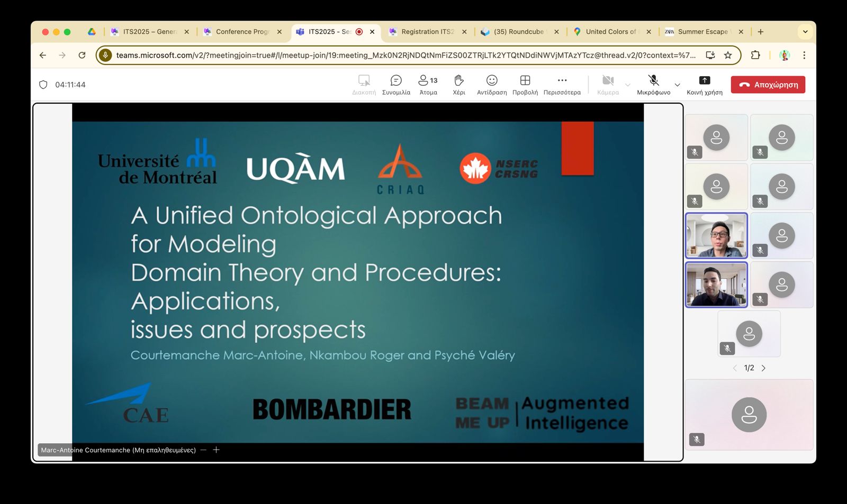
Task: Leave the meeting with Αποχώρηση
Action: [768, 85]
